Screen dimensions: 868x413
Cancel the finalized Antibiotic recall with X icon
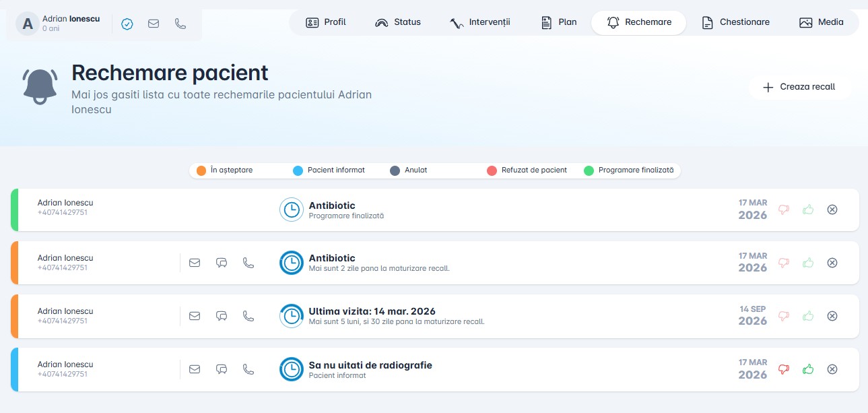pos(832,210)
